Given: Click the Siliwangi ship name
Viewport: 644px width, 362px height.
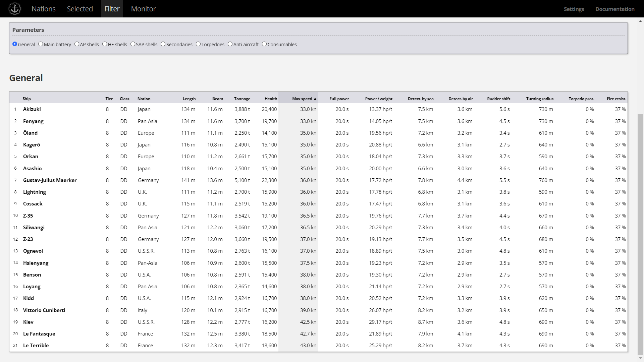Looking at the screenshot, I should click(34, 227).
